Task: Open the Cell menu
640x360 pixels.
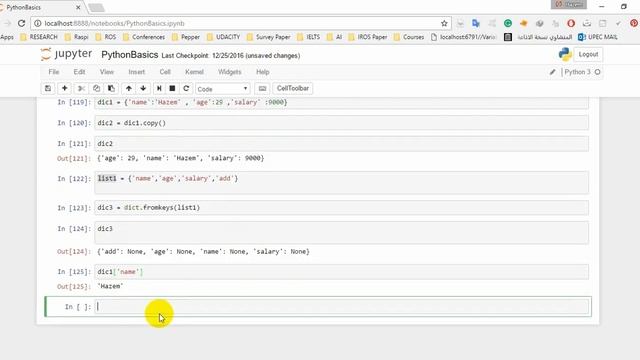Action: (x=165, y=72)
